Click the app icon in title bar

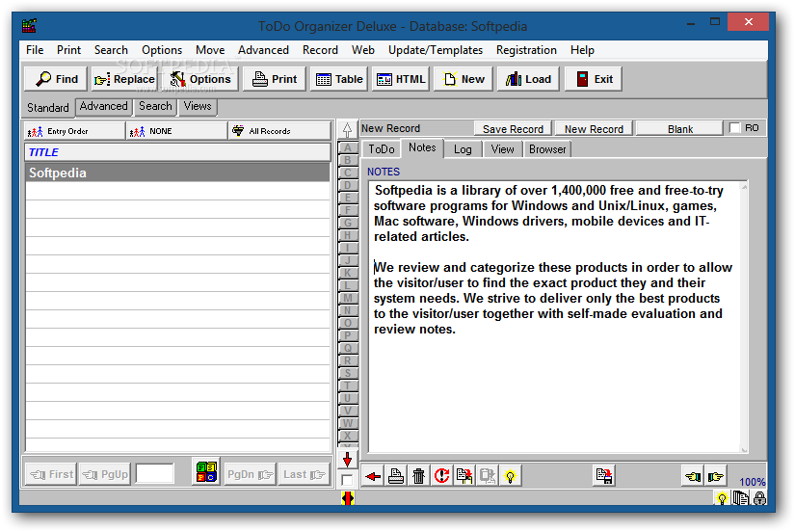point(30,25)
